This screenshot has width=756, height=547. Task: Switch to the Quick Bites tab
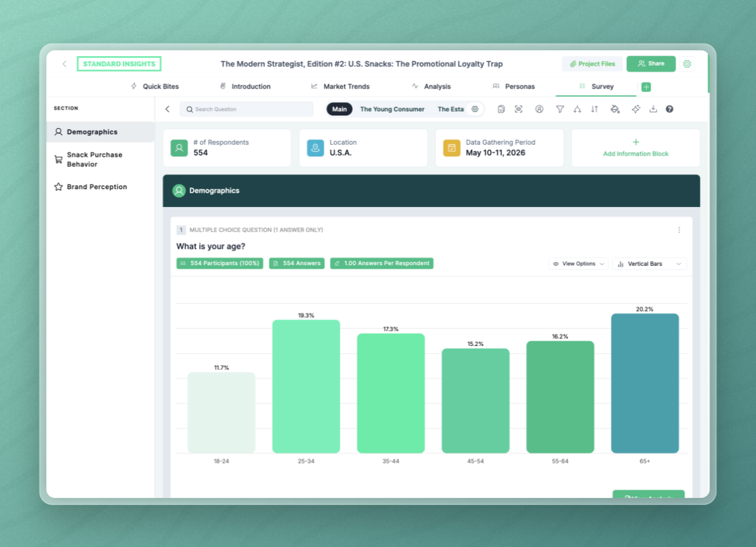[154, 87]
